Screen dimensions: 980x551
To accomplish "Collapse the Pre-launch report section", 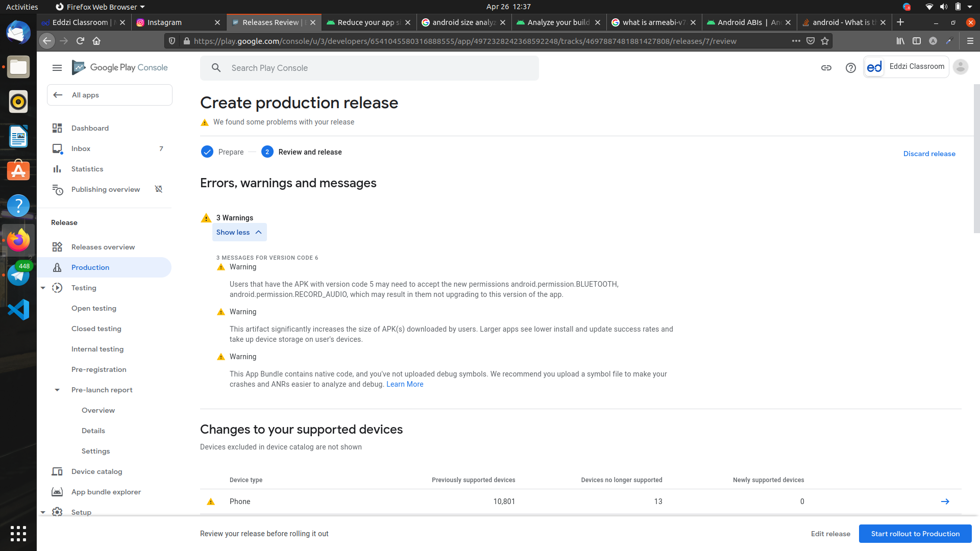I will [57, 390].
